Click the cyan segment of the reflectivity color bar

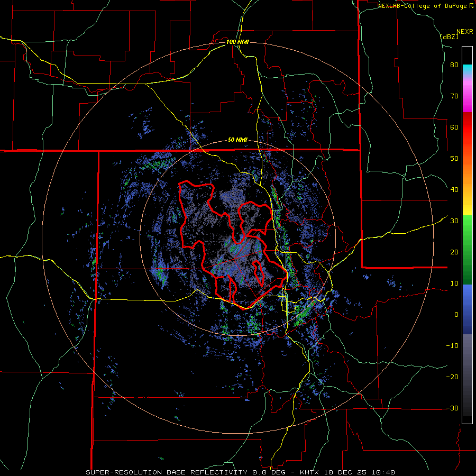467,69
